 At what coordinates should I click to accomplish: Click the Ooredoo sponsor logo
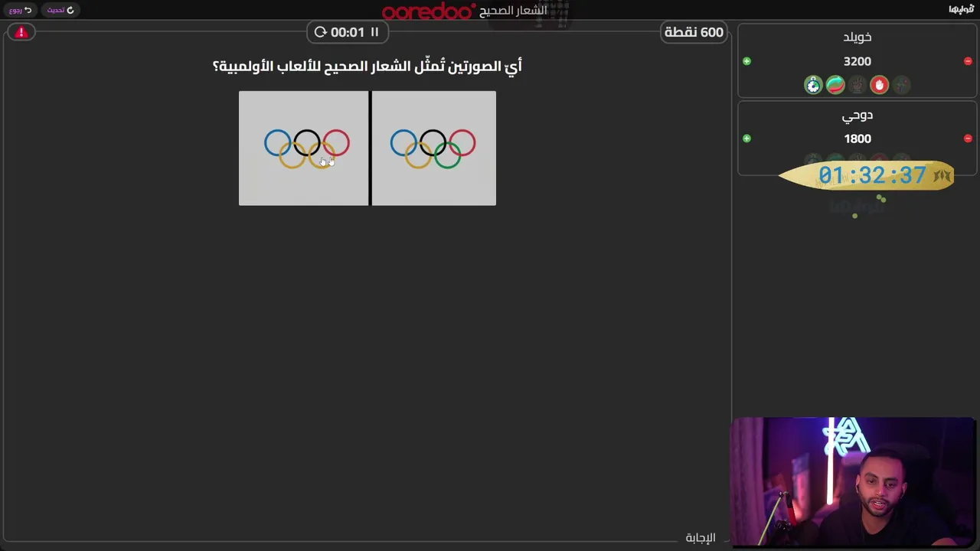pyautogui.click(x=429, y=11)
